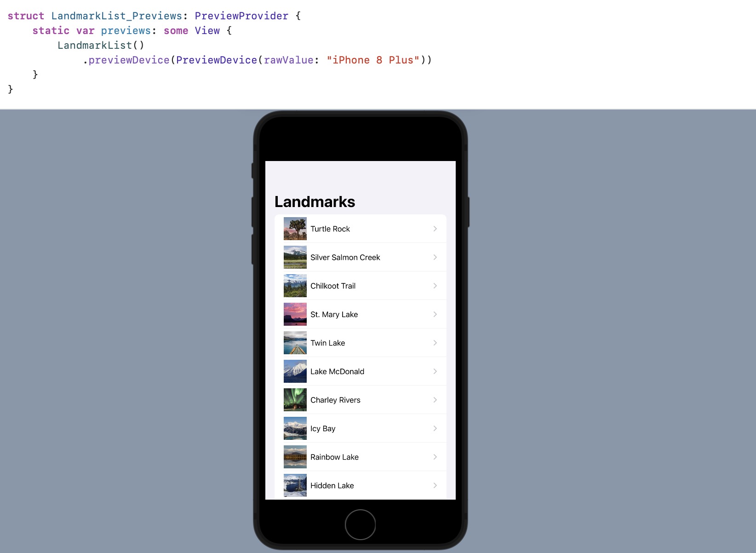The image size is (756, 553).
Task: Pick the Rainbow Lake thumbnail
Action: click(x=295, y=457)
